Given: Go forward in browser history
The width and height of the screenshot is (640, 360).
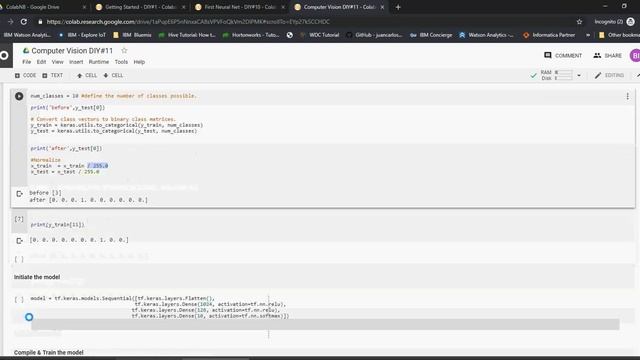Looking at the screenshot, I should [11, 22].
